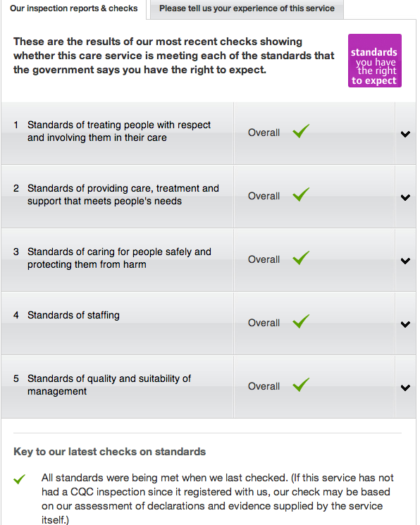420x525 pixels.
Task: Expand the 'providing care, treatment' row chevron
Action: coord(405,197)
